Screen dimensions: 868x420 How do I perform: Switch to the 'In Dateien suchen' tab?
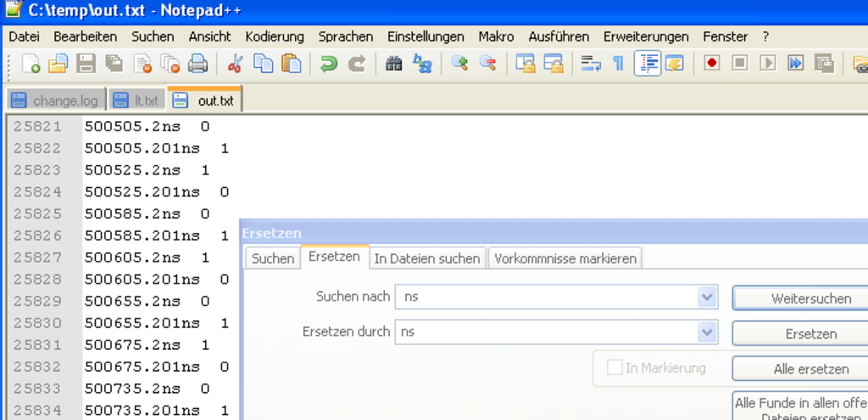pyautogui.click(x=428, y=258)
